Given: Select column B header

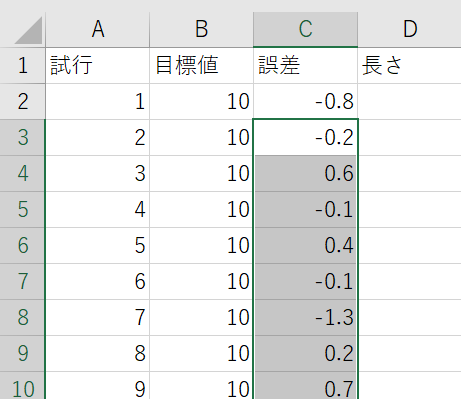Looking at the screenshot, I should click(x=201, y=29).
